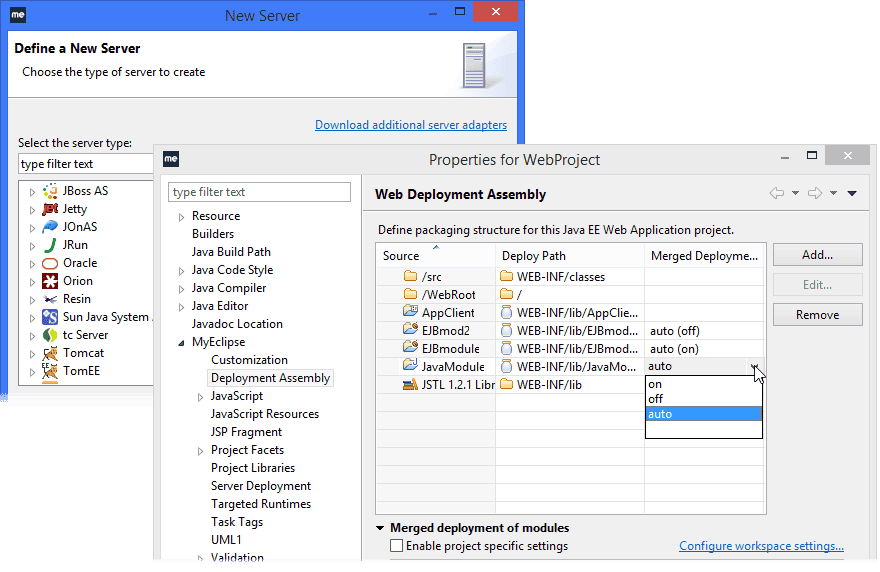Viewport: 880px width, 572px height.
Task: Select Targeted Runtimes in the tree
Action: point(261,504)
